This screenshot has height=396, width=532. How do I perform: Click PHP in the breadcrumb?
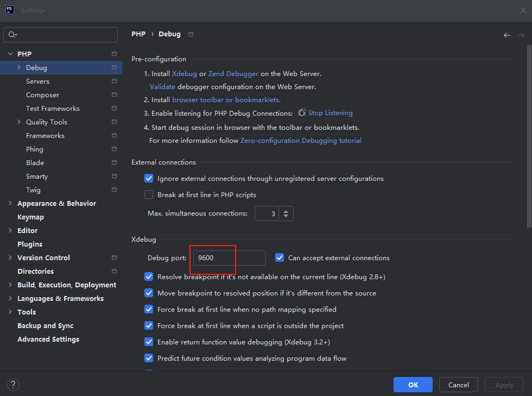(x=138, y=34)
